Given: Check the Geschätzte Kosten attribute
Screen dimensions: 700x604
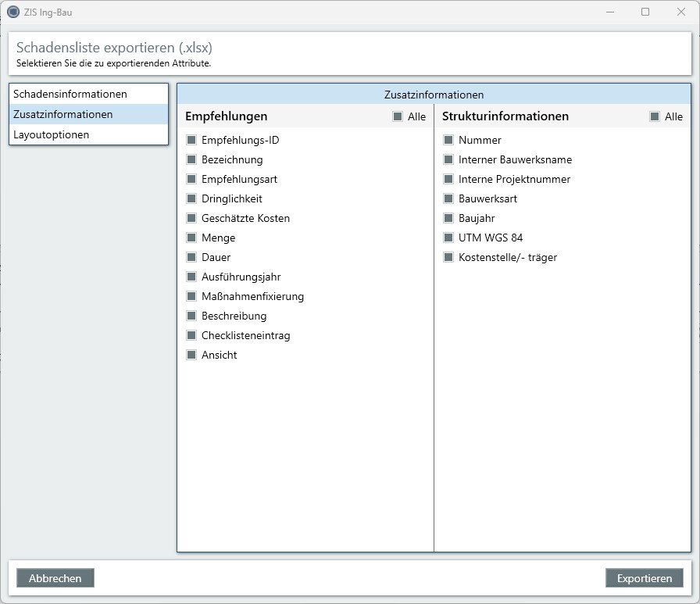Looking at the screenshot, I should 191,219.
